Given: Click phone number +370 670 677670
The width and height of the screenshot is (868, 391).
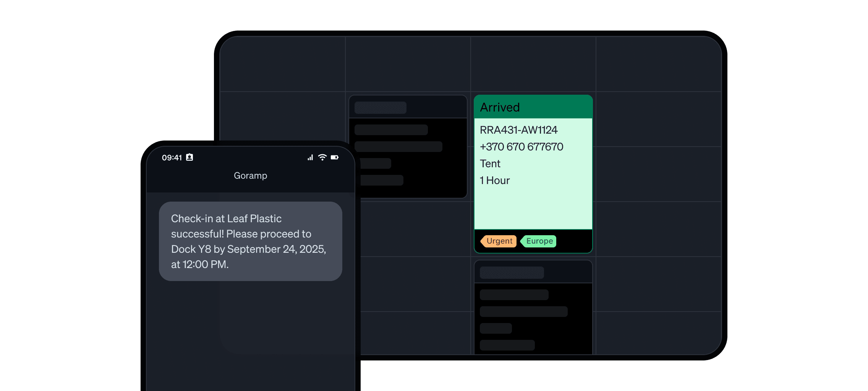Looking at the screenshot, I should pos(521,147).
